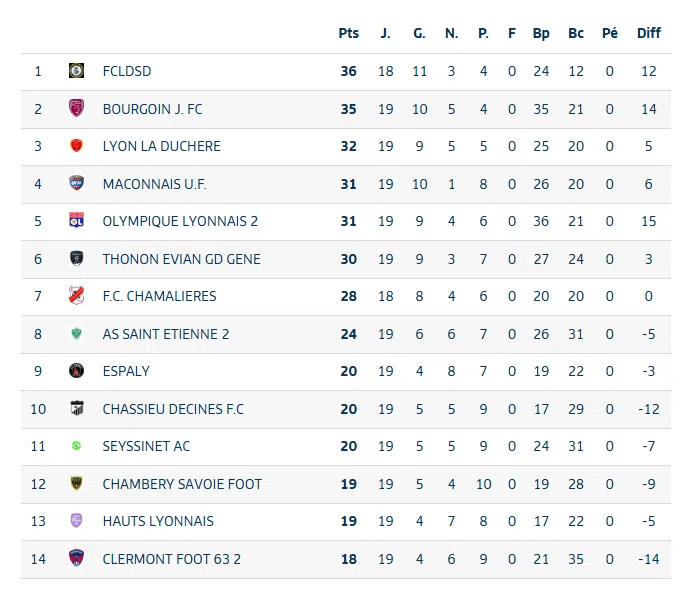Image resolution: width=681 pixels, height=590 pixels.
Task: Click the Clermont Foot 63 2 crest
Action: pos(76,559)
